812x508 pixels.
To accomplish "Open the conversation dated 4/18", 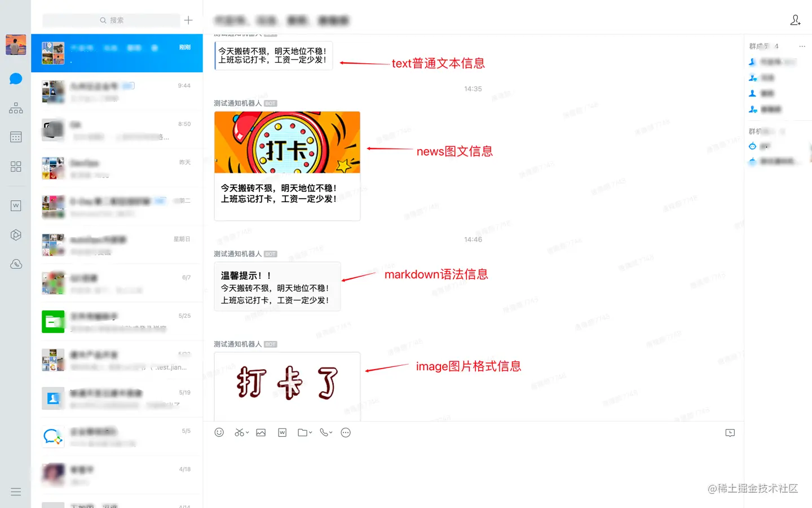I will (x=117, y=475).
